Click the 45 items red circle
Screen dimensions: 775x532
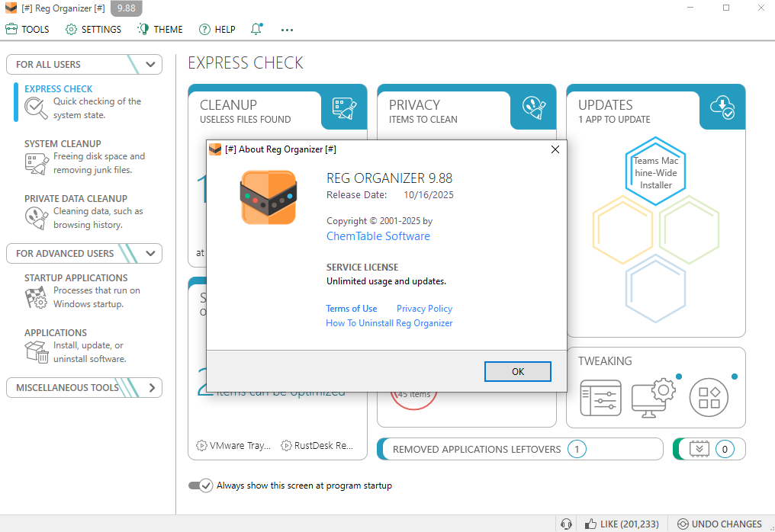(x=413, y=399)
